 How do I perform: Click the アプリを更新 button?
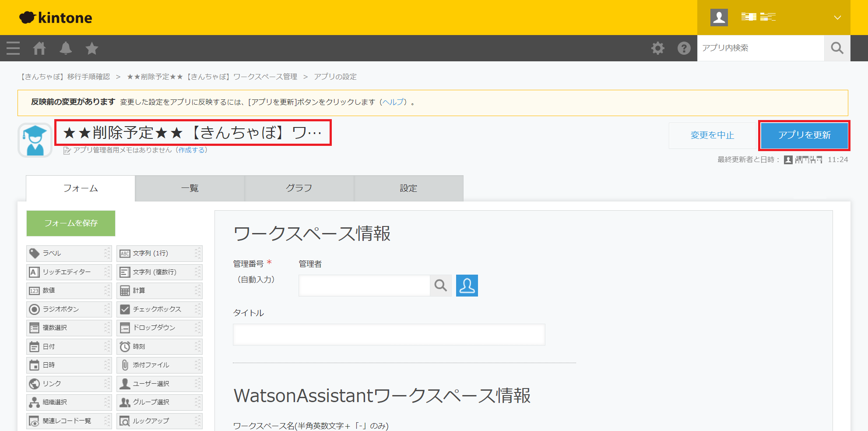tap(804, 135)
